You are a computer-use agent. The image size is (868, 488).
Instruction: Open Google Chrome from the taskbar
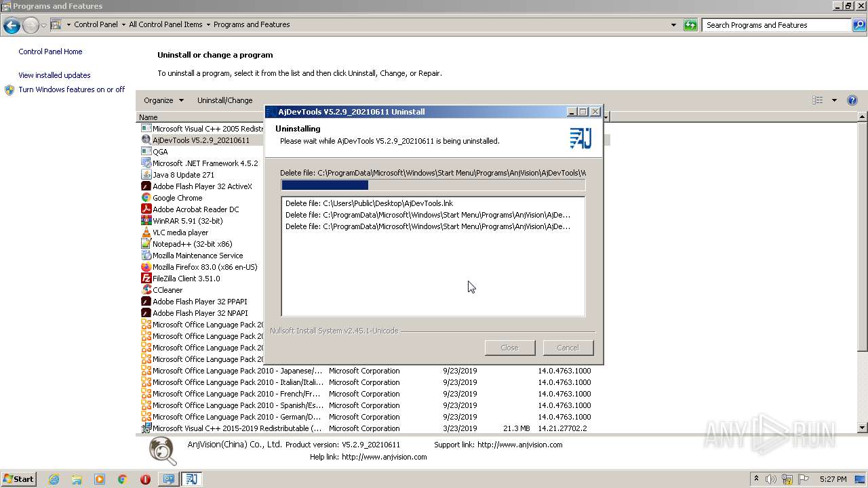pyautogui.click(x=122, y=479)
